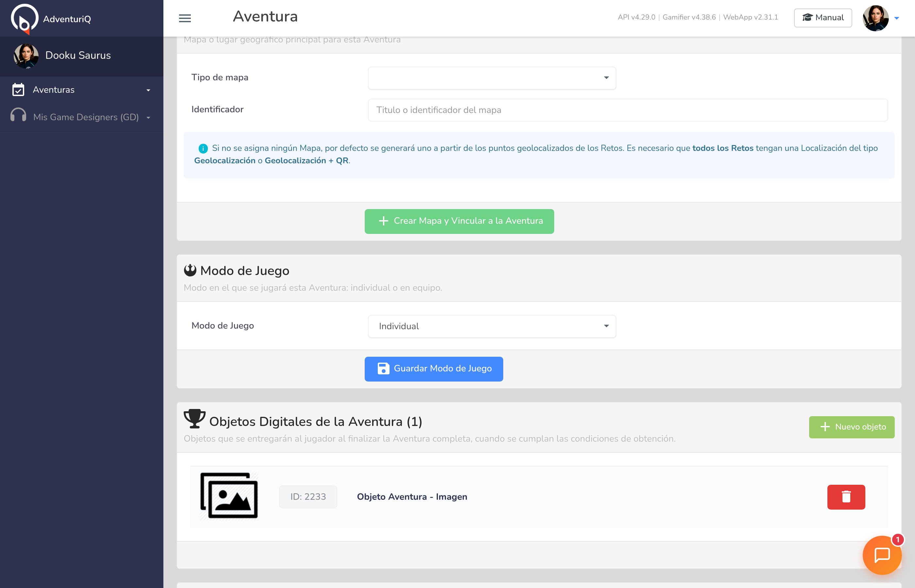Viewport: 915px width, 588px height.
Task: Click Dooku Saurus profile avatar in sidebar
Action: [26, 56]
